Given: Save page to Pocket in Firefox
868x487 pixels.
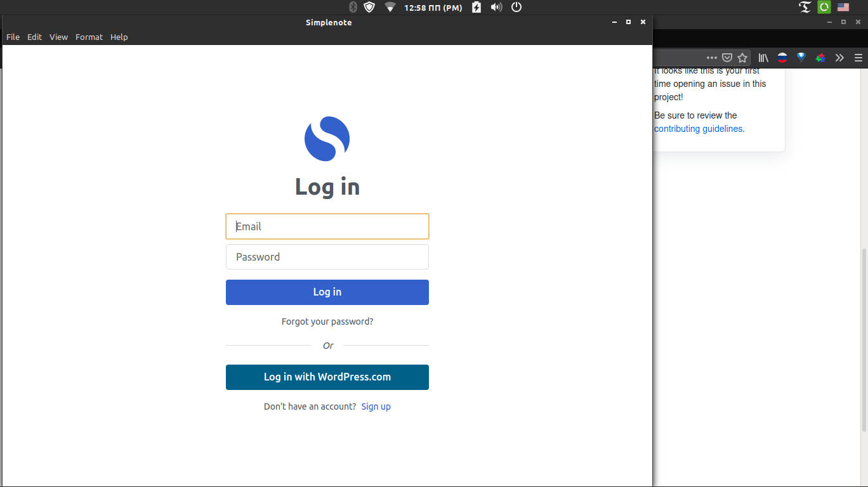Looking at the screenshot, I should click(727, 58).
